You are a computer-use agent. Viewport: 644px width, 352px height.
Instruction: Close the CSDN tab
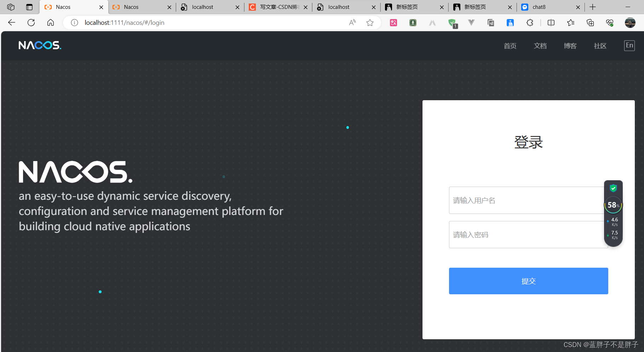[306, 7]
